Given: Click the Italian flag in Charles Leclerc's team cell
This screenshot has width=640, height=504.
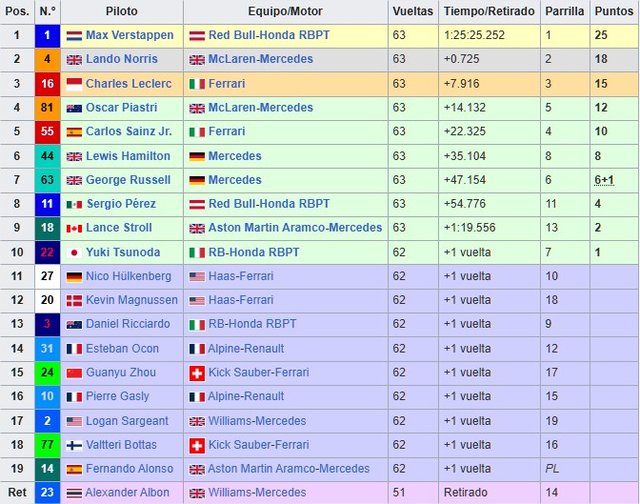Looking at the screenshot, I should tap(197, 84).
